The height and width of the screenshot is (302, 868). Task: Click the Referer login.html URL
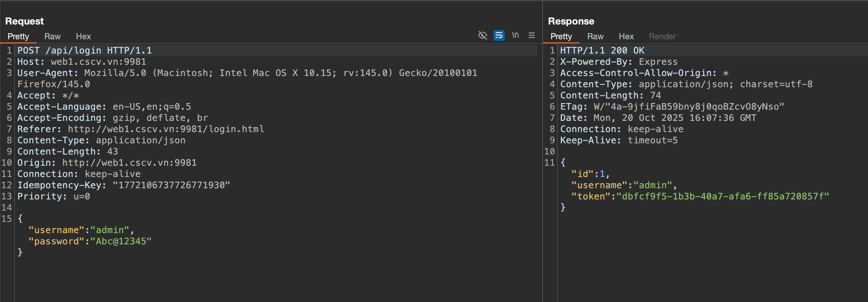[166, 129]
